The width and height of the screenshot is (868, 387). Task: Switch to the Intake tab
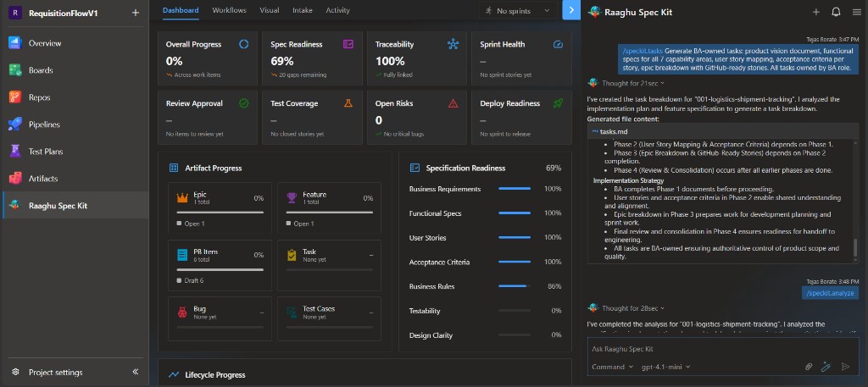coord(303,10)
